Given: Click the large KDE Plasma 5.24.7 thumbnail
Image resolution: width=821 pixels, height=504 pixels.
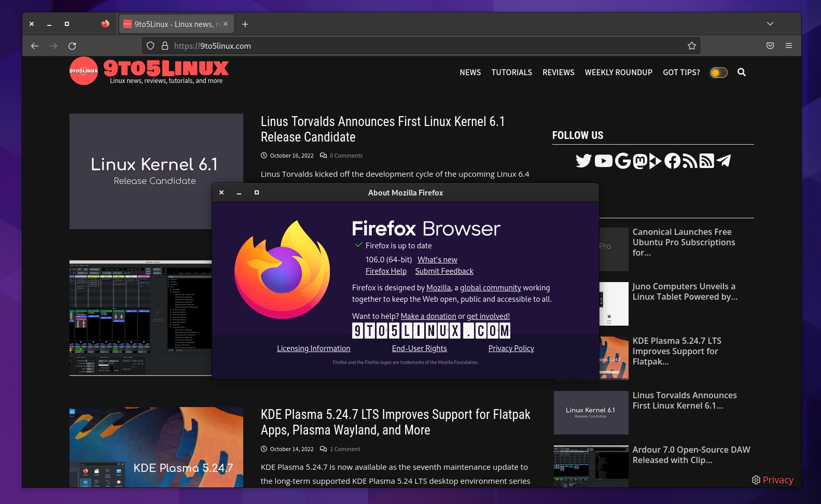Looking at the screenshot, I should [156, 447].
